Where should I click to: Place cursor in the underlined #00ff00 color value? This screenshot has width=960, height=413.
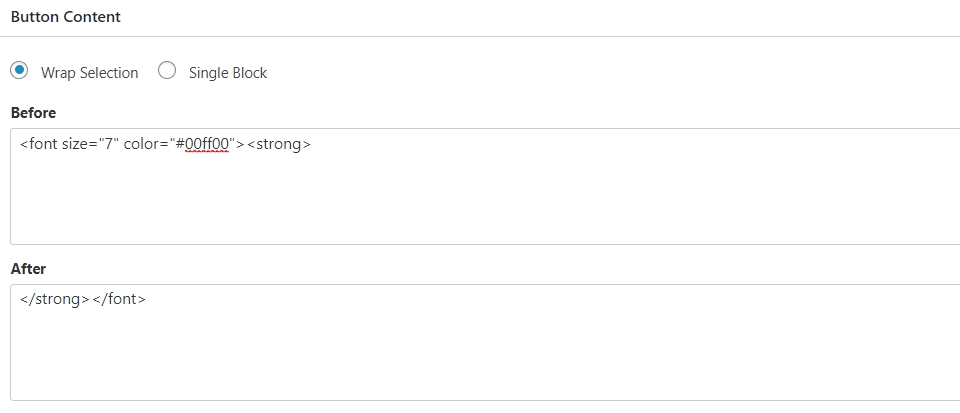[x=203, y=144]
